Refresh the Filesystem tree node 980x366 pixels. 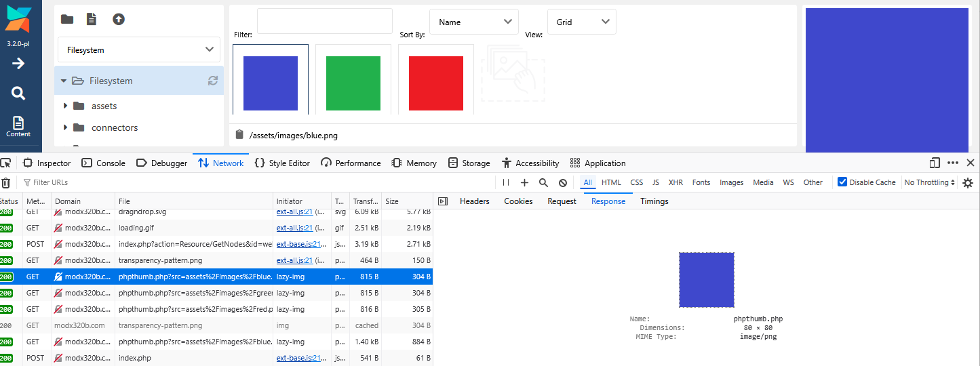pos(213,81)
